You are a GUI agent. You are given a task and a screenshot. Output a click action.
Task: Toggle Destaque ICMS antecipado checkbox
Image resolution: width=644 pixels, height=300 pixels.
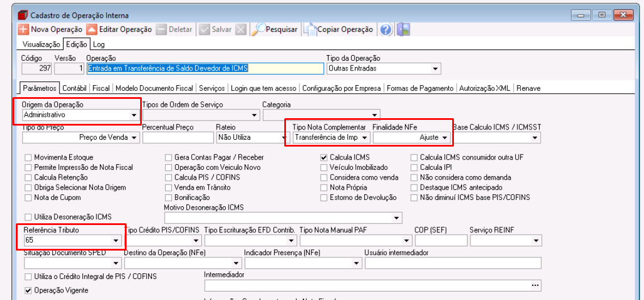(x=414, y=188)
